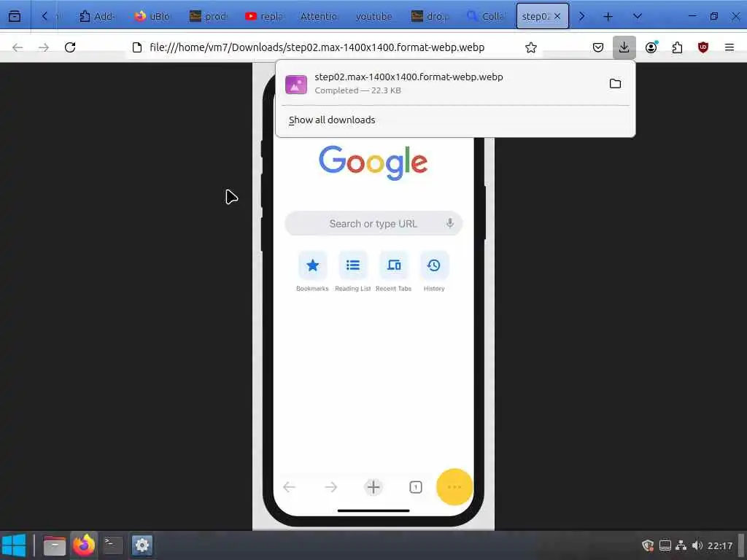Click the page info icon in address bar
The width and height of the screenshot is (747, 560).
[137, 47]
